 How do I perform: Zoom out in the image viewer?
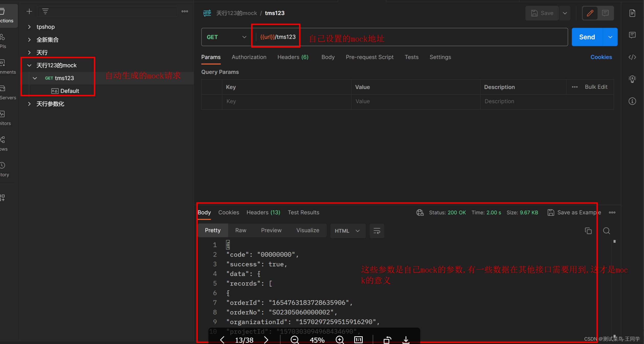coord(295,340)
